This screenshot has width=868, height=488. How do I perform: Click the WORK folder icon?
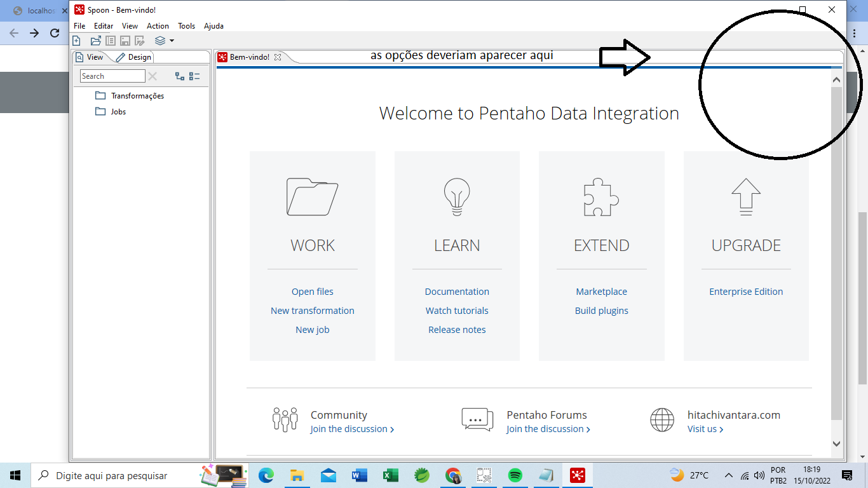[313, 197]
